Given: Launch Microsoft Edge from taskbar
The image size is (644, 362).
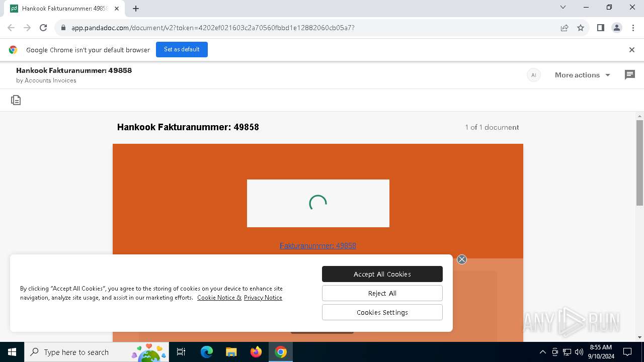Looking at the screenshot, I should (207, 352).
